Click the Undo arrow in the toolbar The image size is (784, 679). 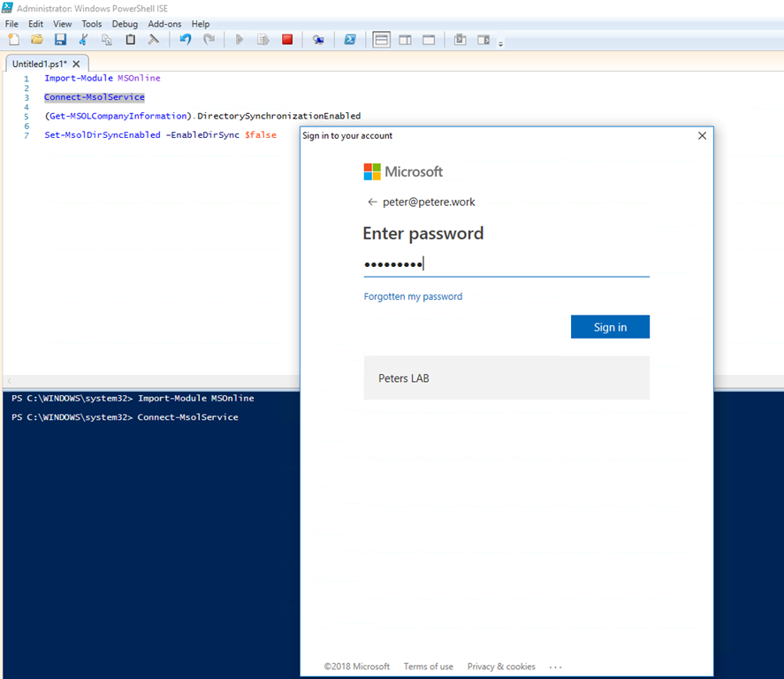coord(185,40)
